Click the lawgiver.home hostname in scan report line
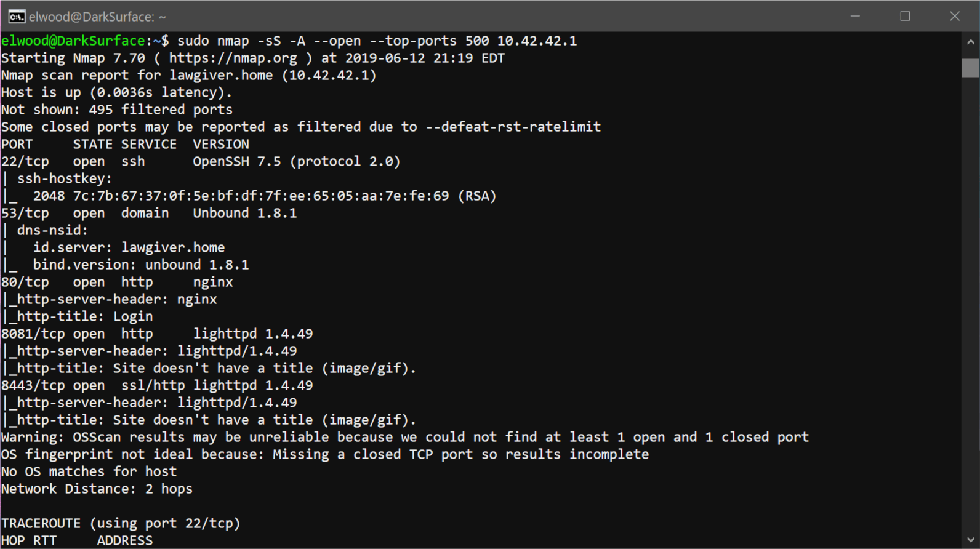 (x=221, y=75)
